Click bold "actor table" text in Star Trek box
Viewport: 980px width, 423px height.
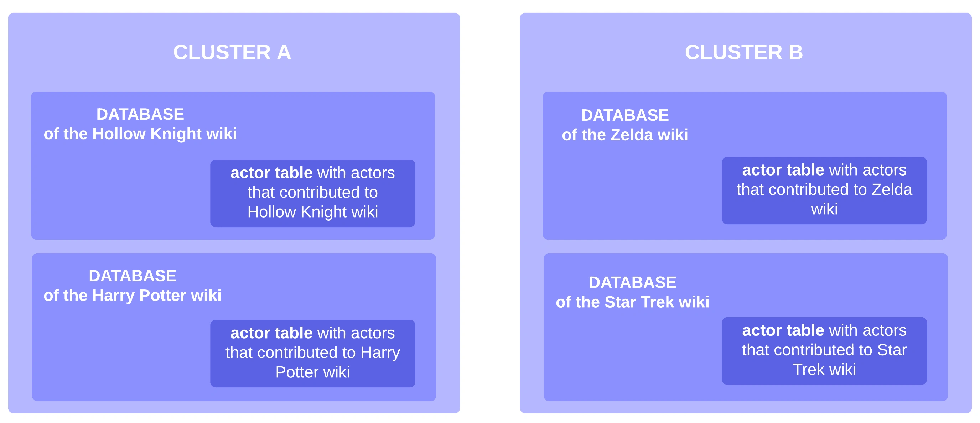pos(783,330)
